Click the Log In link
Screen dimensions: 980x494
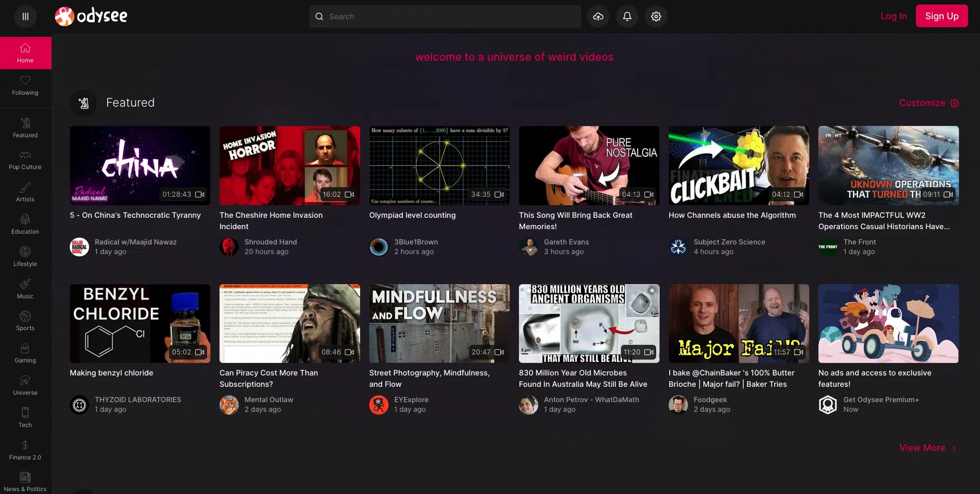click(x=893, y=16)
